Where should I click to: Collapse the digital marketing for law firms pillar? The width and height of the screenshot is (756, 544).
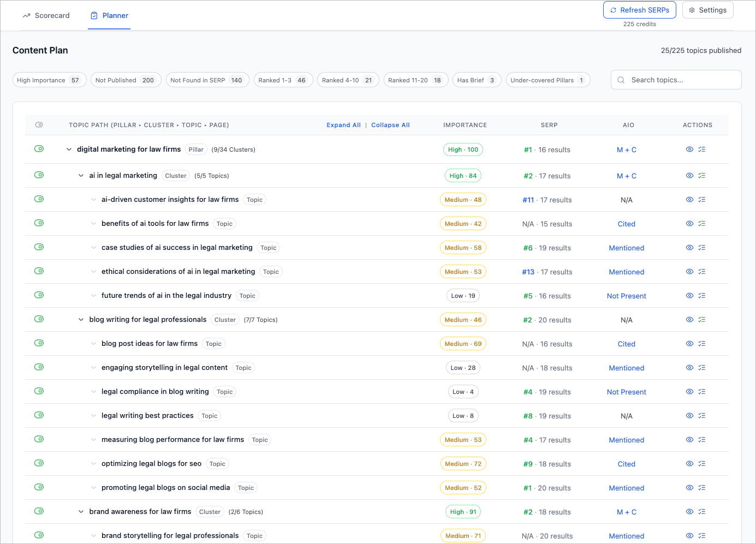[69, 149]
